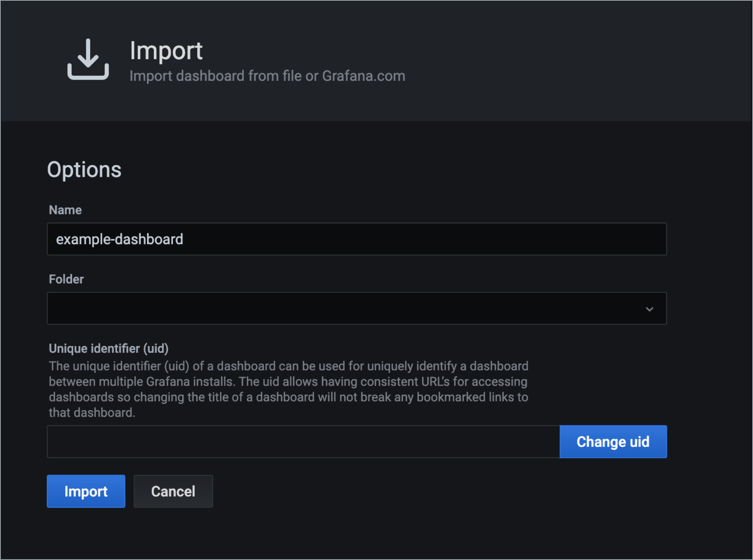Click the Unique identifier (uid) input box

[289, 441]
